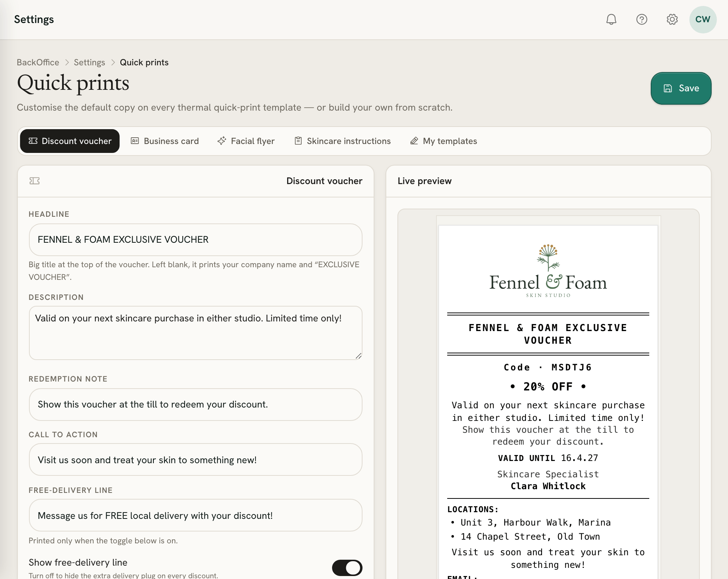
Task: Focus the Redemption note field
Action: point(196,405)
